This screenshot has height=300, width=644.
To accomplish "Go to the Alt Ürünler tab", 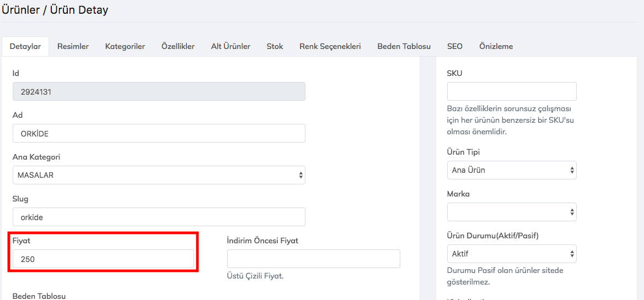I will 230,46.
